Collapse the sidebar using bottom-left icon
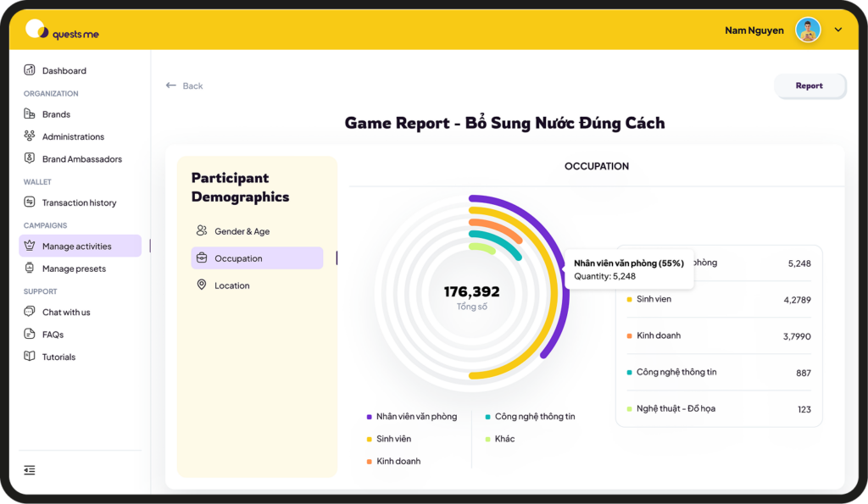Viewport: 868px width, 504px height. click(30, 470)
